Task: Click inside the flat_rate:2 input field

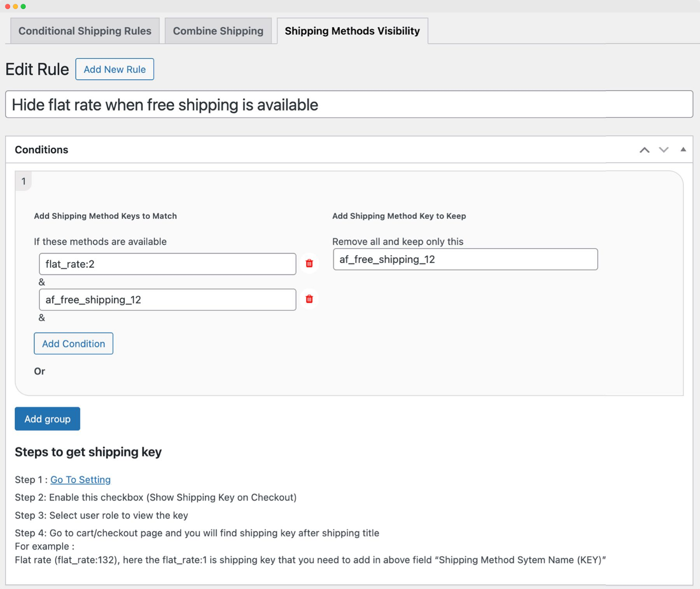Action: pos(167,263)
